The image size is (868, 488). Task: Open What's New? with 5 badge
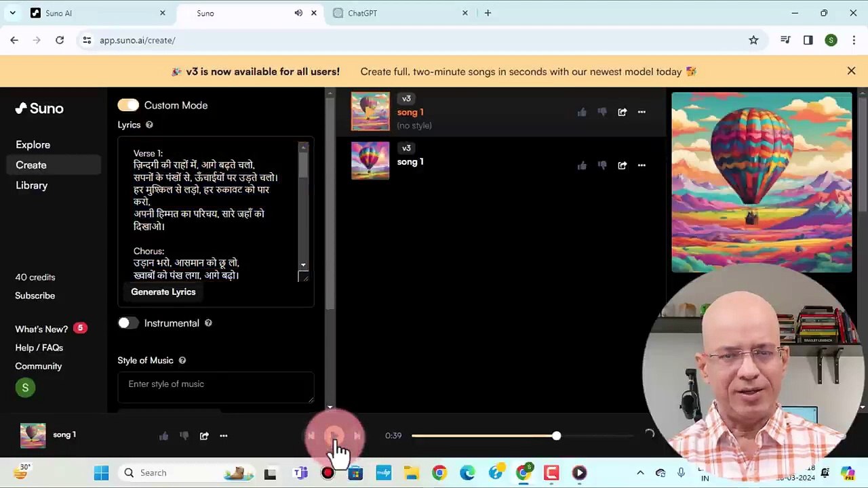pos(51,329)
